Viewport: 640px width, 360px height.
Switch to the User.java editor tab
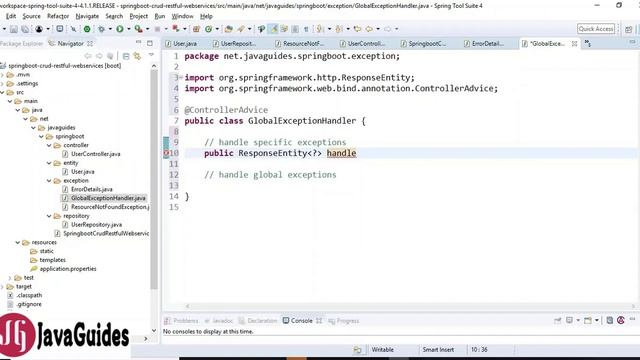coord(182,43)
